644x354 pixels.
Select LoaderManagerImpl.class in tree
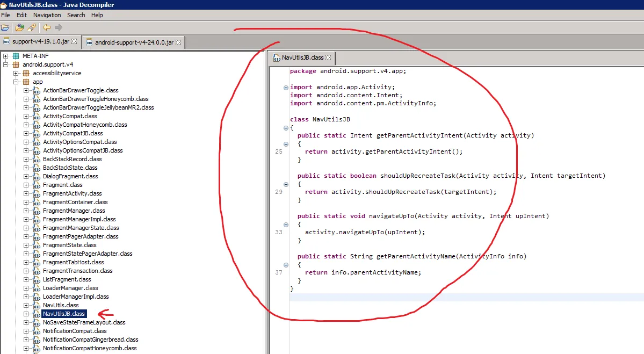pos(76,297)
